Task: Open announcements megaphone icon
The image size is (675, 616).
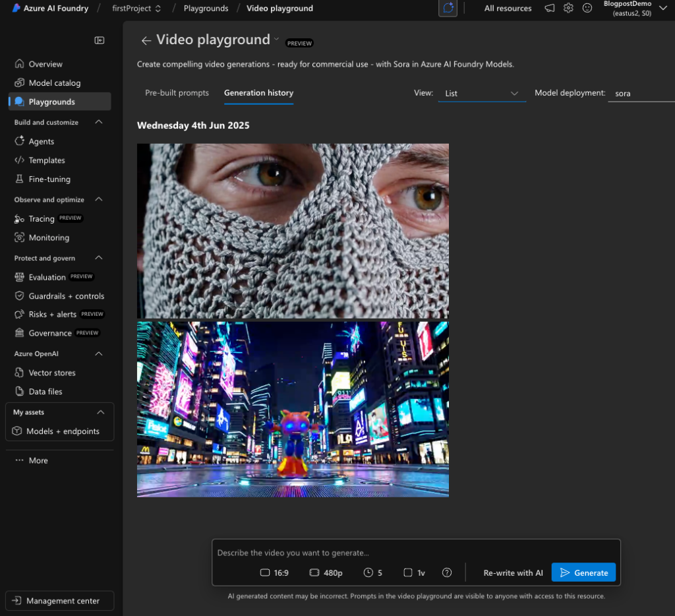Action: pyautogui.click(x=549, y=9)
